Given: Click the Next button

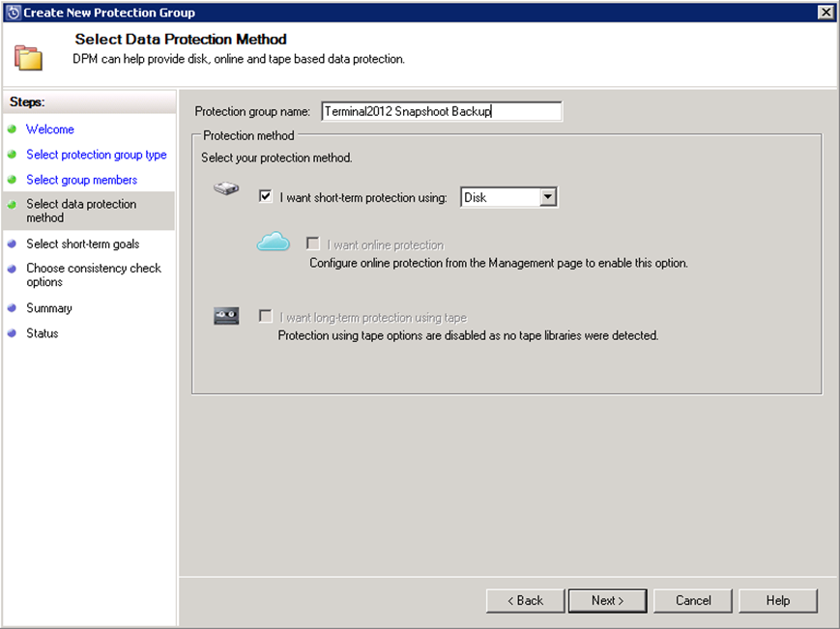Looking at the screenshot, I should 607,601.
